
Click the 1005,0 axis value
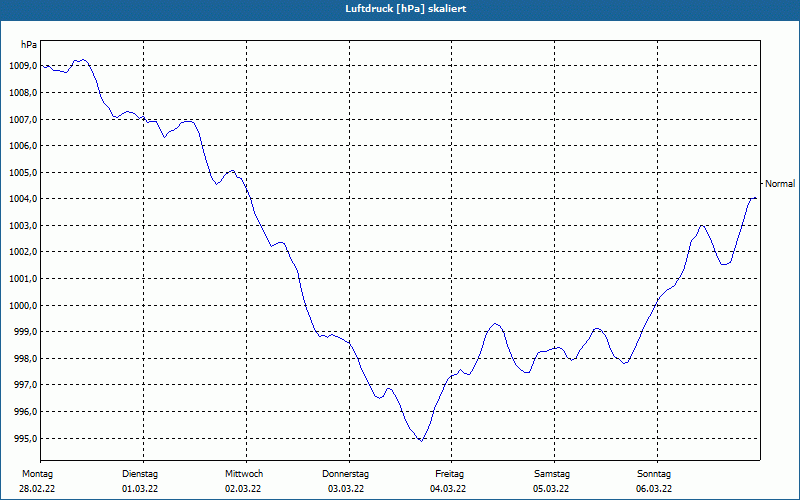tap(23, 172)
